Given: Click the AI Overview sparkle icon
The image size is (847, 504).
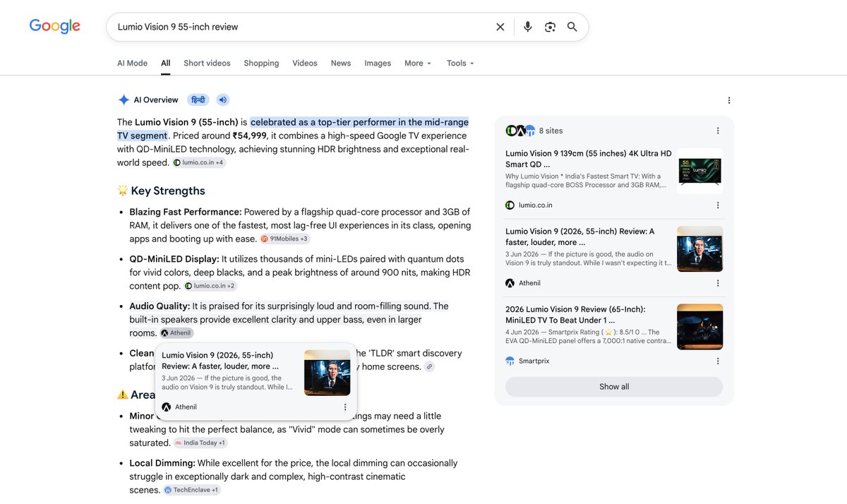Looking at the screenshot, I should (x=124, y=100).
